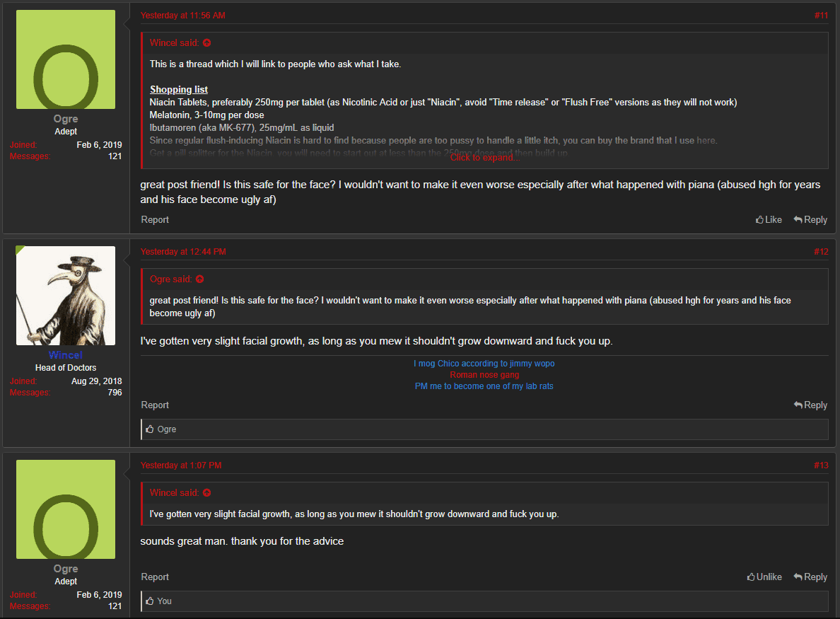Click the quote arrow beside 'Wincel said' in post #11

206,43
